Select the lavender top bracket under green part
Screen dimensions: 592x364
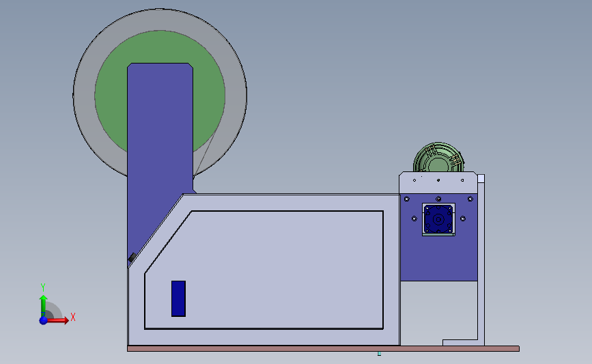point(438,184)
